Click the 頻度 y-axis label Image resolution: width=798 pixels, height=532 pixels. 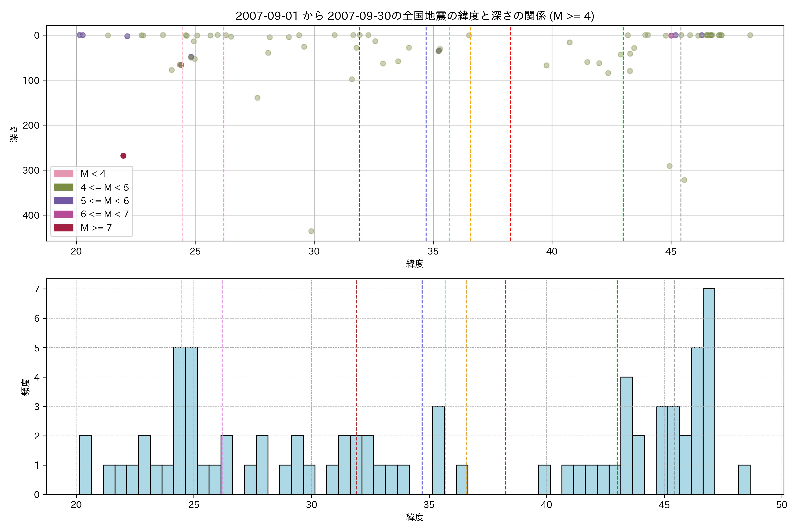pos(26,387)
